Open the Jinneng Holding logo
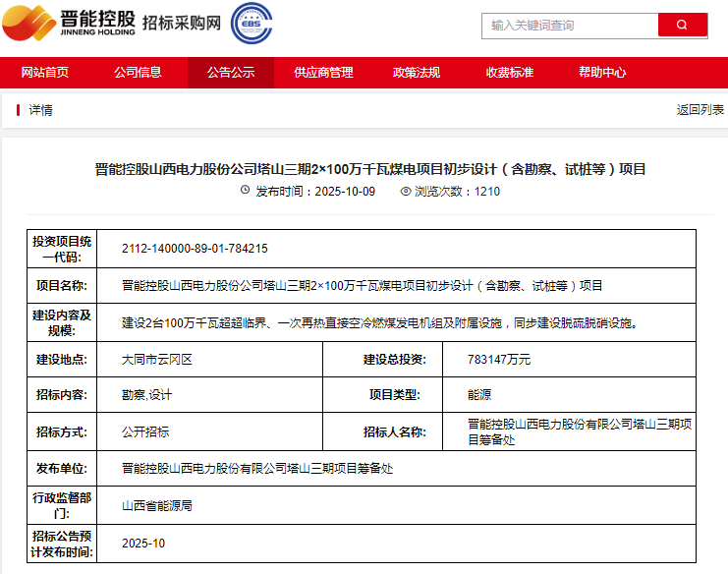The width and height of the screenshot is (728, 574). point(69,23)
